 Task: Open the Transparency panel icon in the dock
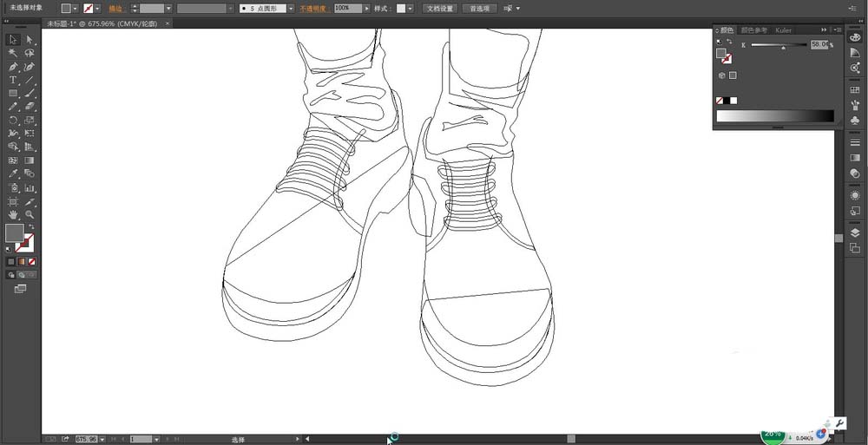pyautogui.click(x=855, y=173)
